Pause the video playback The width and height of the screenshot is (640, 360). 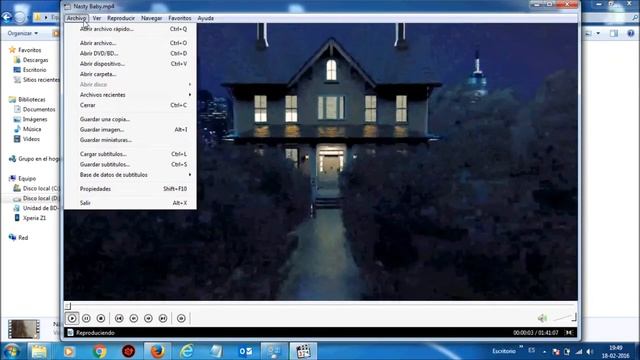click(86, 318)
